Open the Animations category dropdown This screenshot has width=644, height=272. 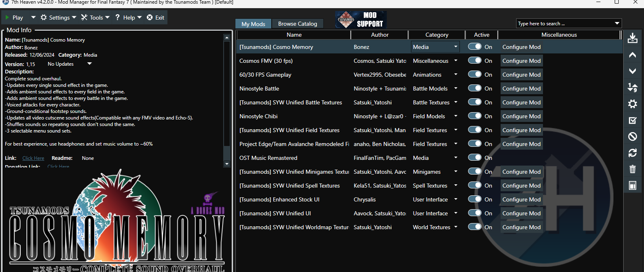(x=435, y=75)
